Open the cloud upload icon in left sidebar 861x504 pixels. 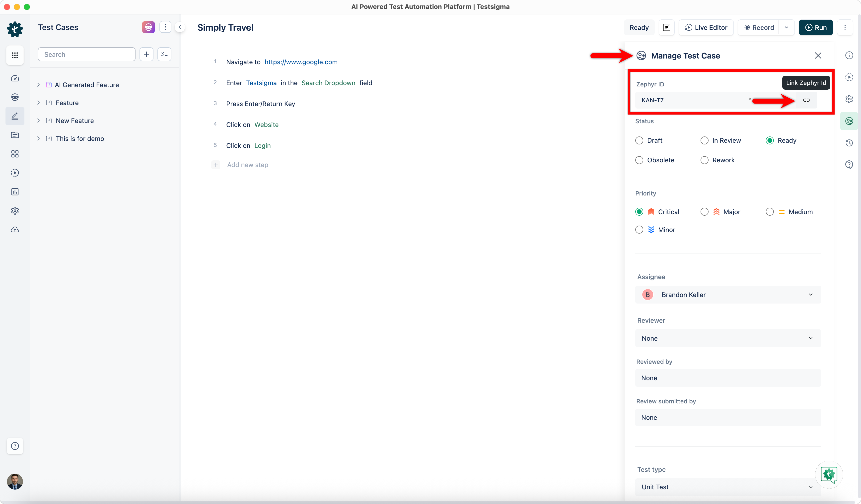pos(15,230)
